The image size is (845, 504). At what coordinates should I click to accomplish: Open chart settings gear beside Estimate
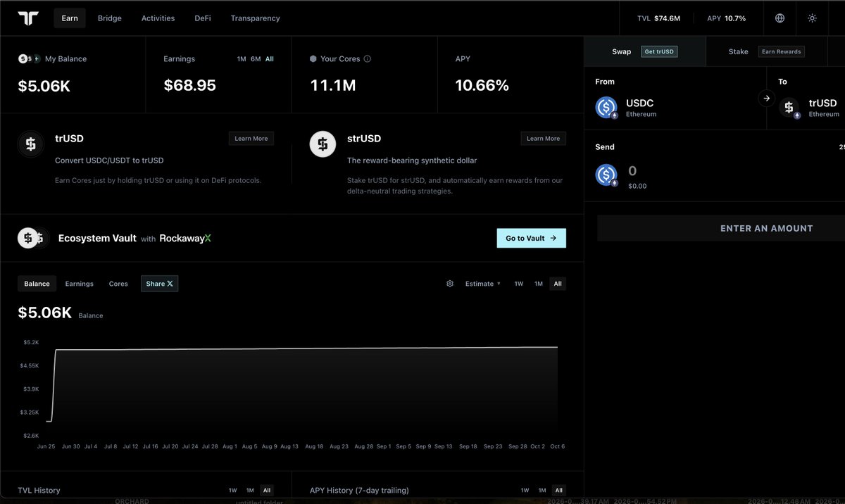click(450, 284)
